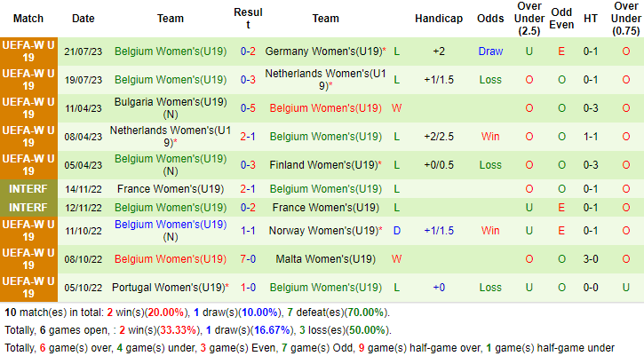Open the 0-5 Bulgaria match result

point(248,108)
